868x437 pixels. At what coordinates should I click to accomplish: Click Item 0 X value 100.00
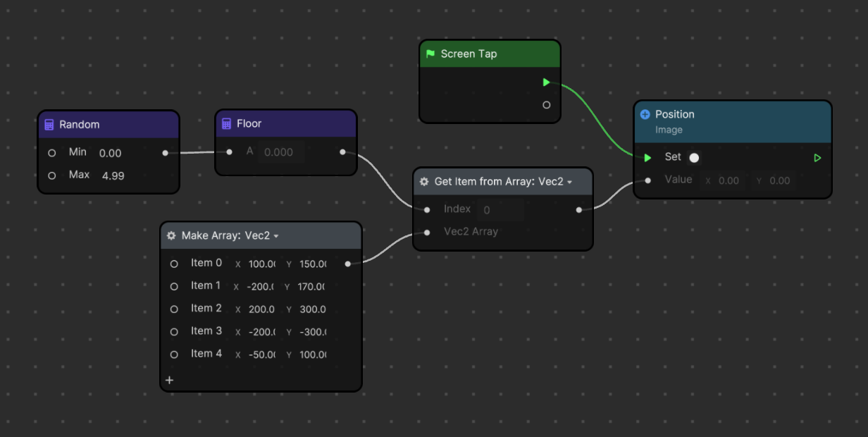pos(261,264)
